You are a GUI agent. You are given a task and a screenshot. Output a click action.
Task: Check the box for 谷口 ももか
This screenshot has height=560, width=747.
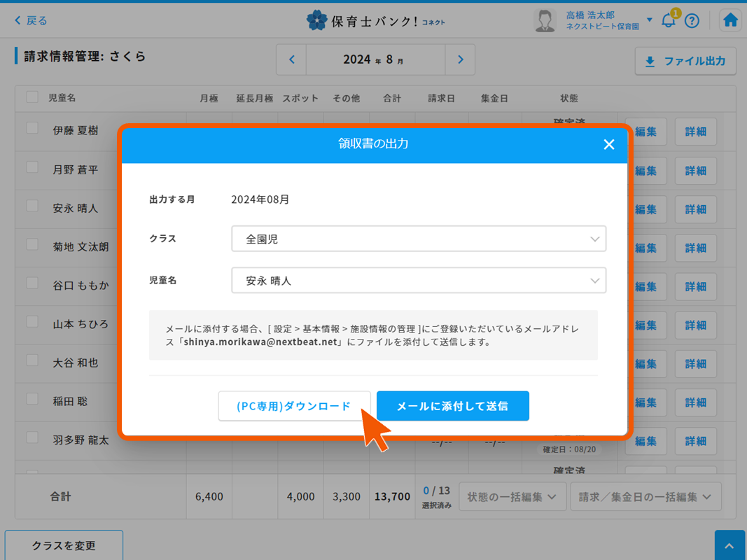coord(32,283)
